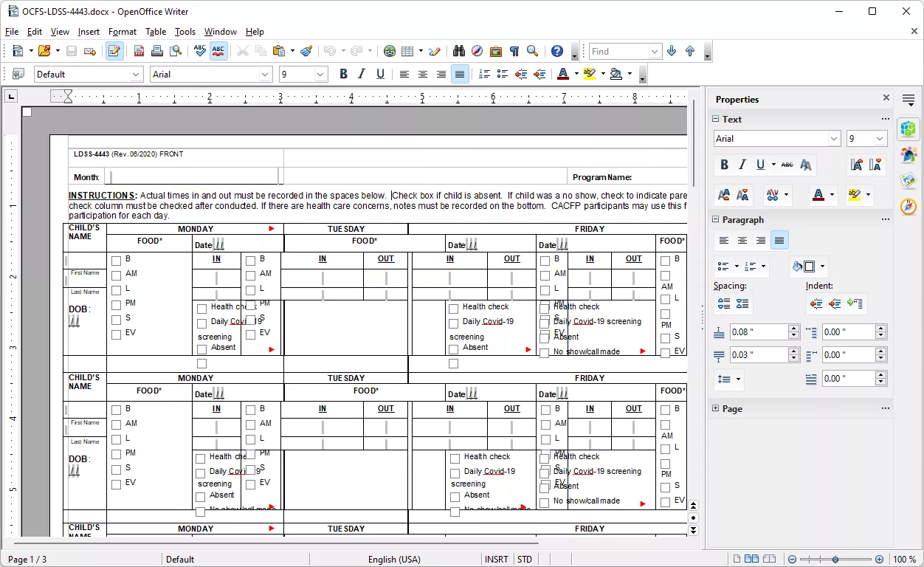Expand the Page section in Properties
924x567 pixels.
click(715, 408)
